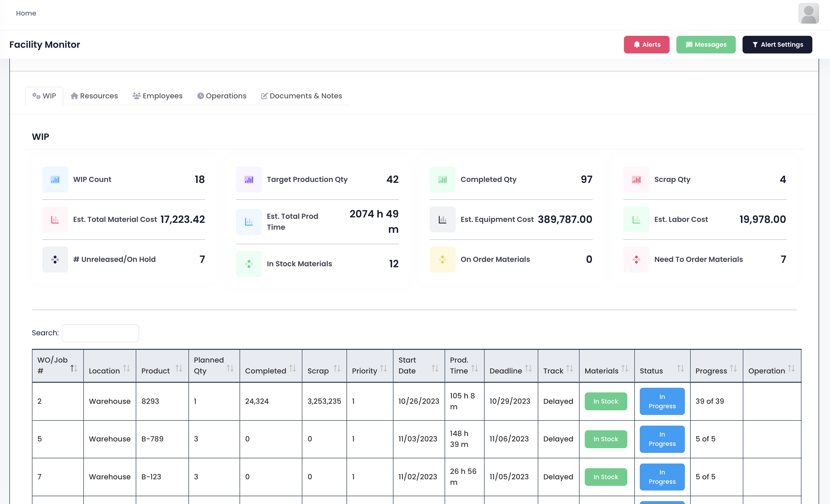Sort table by Progress column
The height and width of the screenshot is (504, 830).
tap(733, 368)
